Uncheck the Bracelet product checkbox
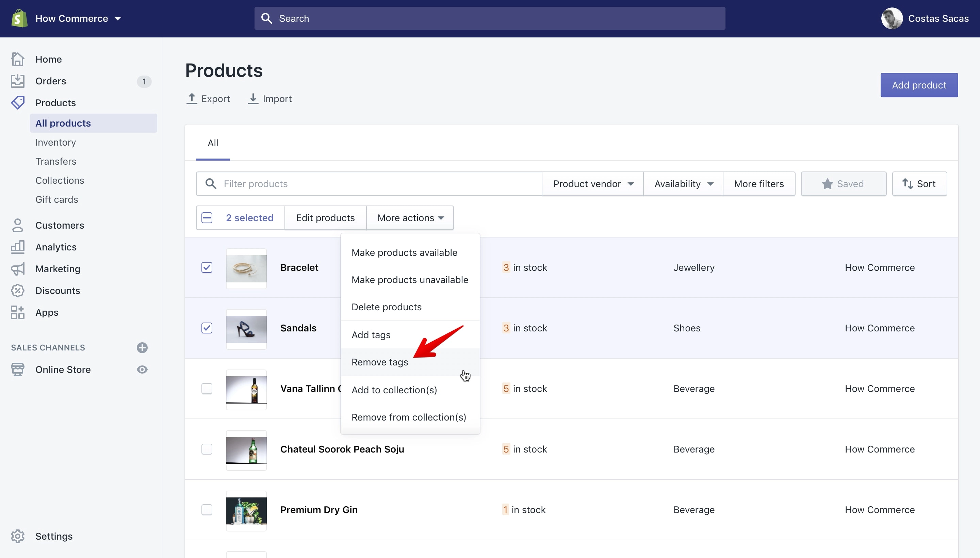 pyautogui.click(x=207, y=267)
